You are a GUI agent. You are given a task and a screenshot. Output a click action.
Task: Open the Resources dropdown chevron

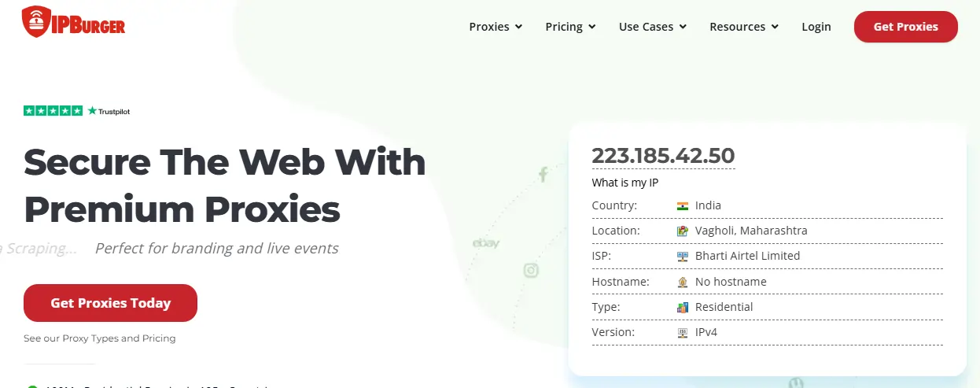pyautogui.click(x=775, y=27)
